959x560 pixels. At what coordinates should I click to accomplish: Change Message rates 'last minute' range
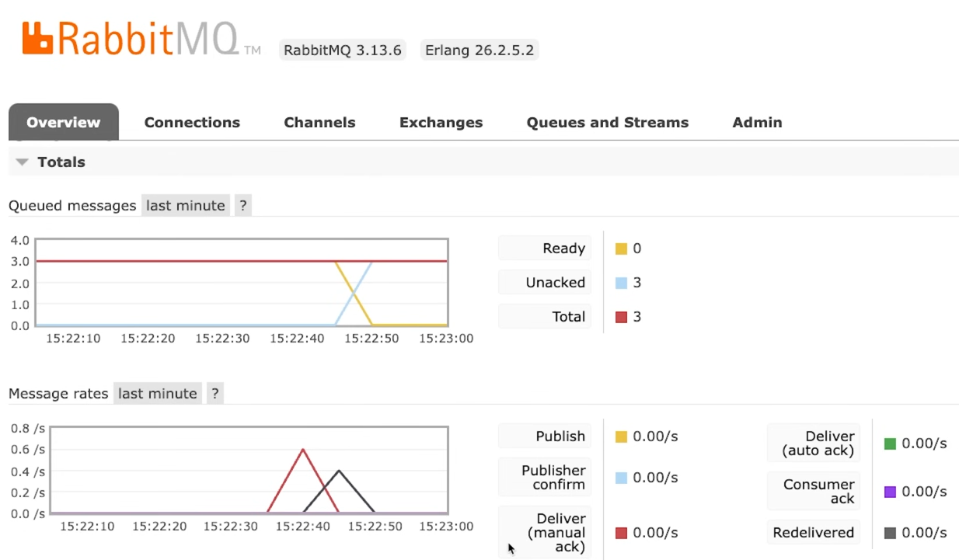tap(158, 394)
